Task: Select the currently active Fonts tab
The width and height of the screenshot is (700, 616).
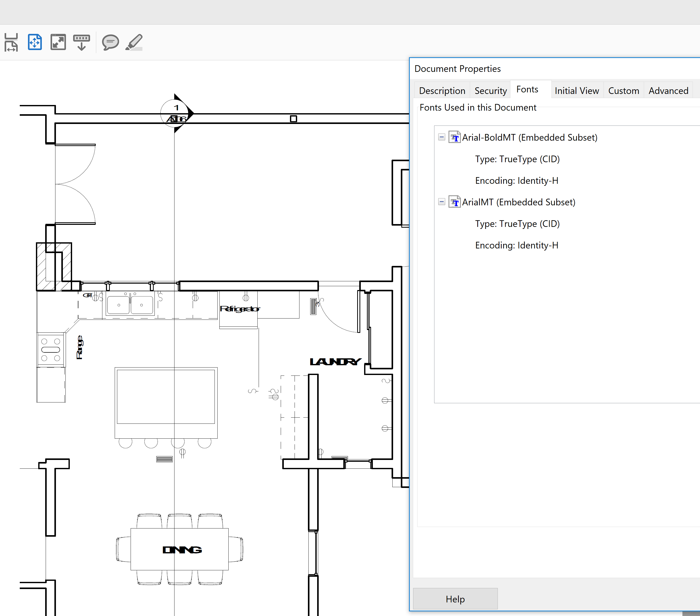Action: coord(527,89)
